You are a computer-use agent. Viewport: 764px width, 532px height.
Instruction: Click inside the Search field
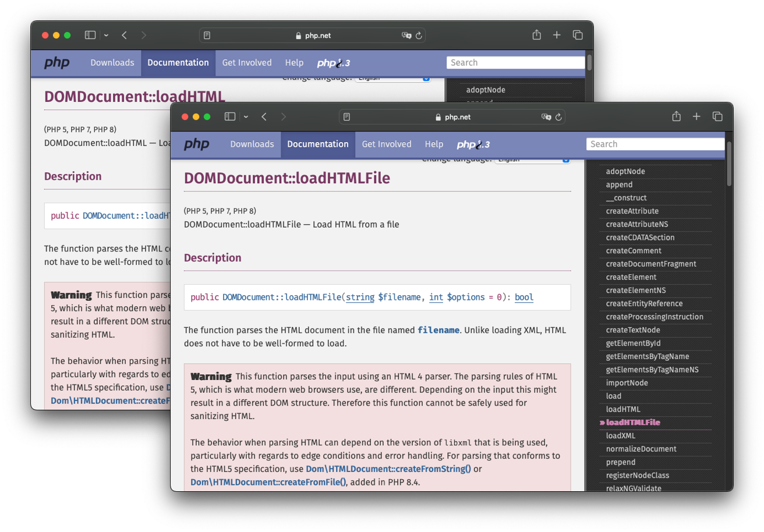[655, 144]
